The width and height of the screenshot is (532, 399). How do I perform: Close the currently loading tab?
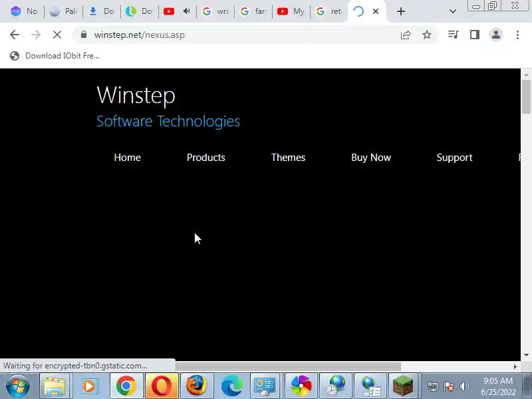[376, 11]
